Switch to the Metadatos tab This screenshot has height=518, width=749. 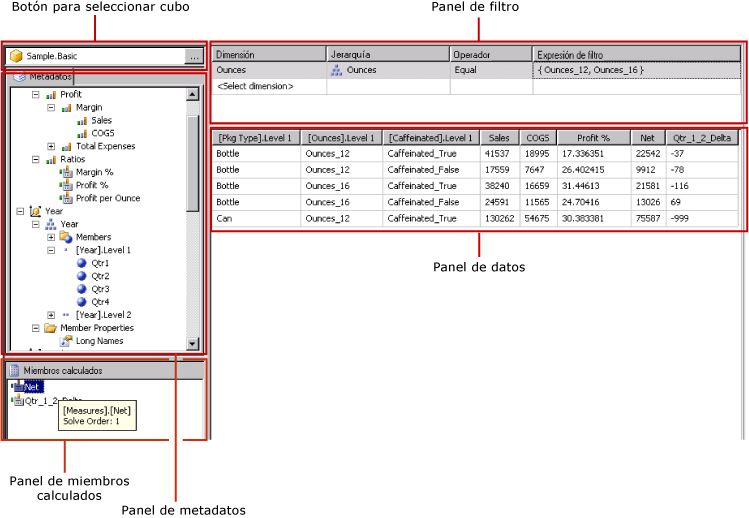coord(43,76)
